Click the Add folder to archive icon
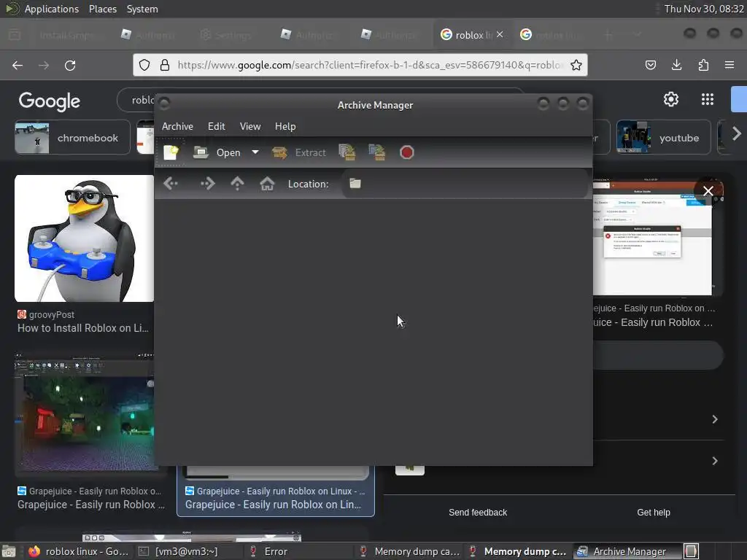 377,152
